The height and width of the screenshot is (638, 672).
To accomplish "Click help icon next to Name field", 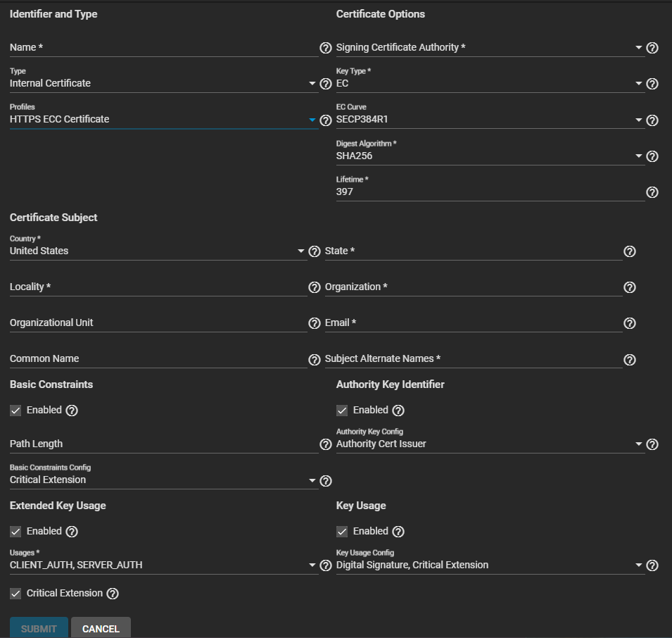I will [x=326, y=48].
